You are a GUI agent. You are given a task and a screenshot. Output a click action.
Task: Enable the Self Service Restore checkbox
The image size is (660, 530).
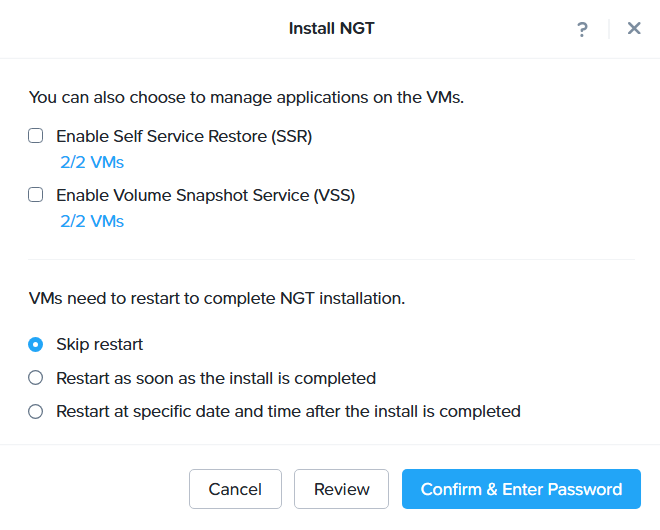pos(36,137)
